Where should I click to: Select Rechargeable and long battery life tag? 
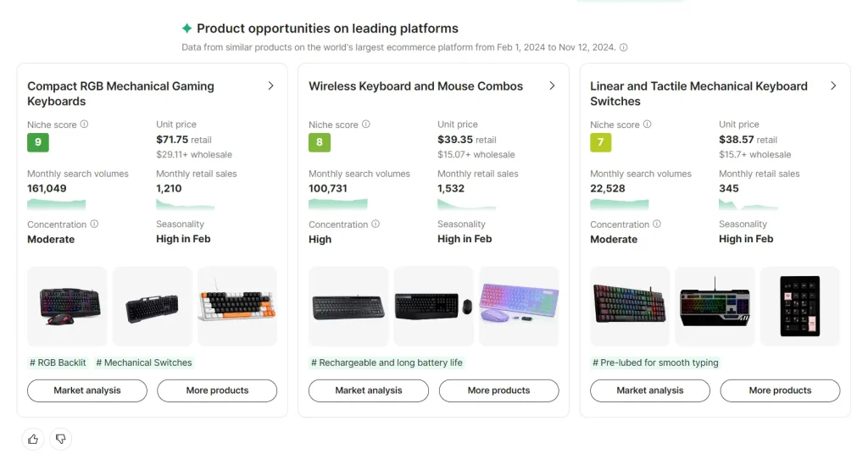pyautogui.click(x=387, y=363)
